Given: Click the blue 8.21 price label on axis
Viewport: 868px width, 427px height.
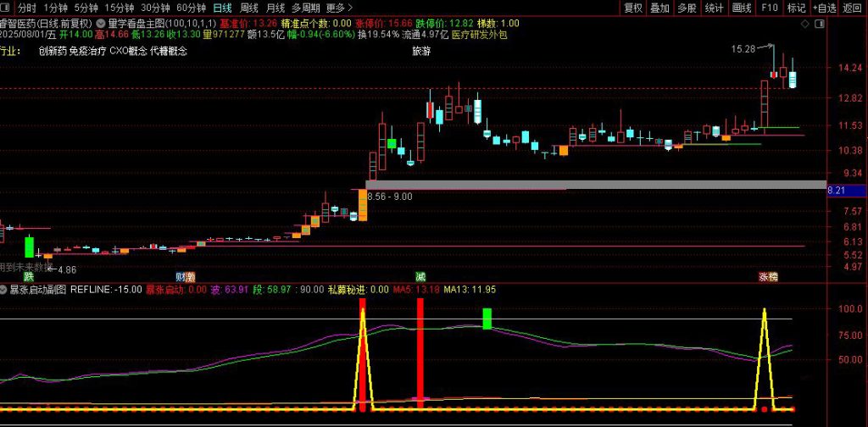Looking at the screenshot, I should (837, 191).
